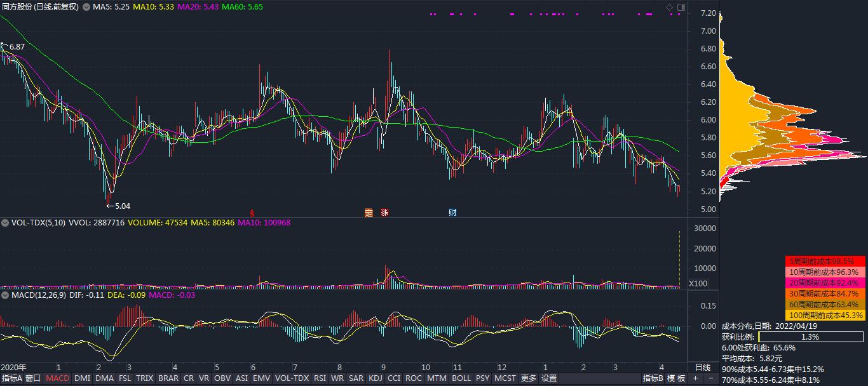This screenshot has height=386, width=868.
Task: Click the 成本分布 date 2022/04/19 text
Action: click(771, 326)
